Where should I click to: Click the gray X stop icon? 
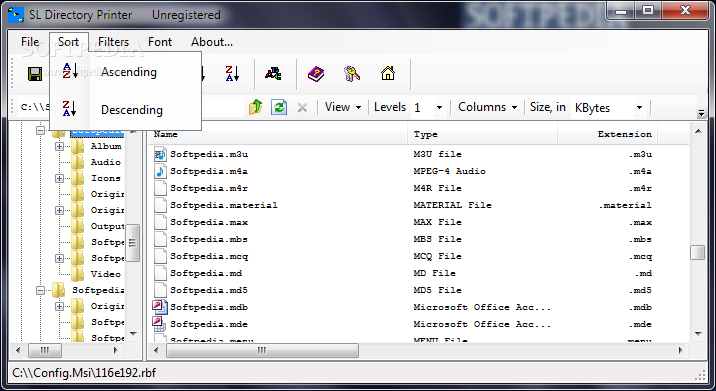click(x=302, y=108)
